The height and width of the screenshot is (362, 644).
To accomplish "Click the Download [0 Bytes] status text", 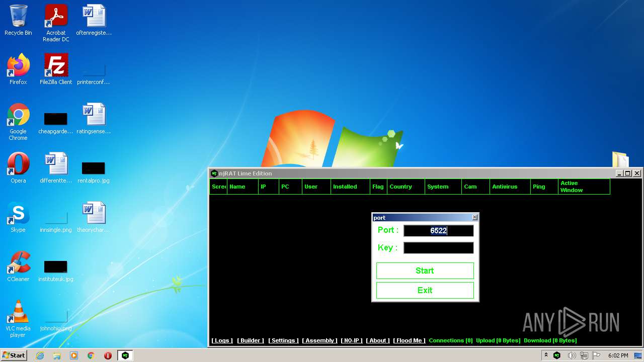I will 550,340.
